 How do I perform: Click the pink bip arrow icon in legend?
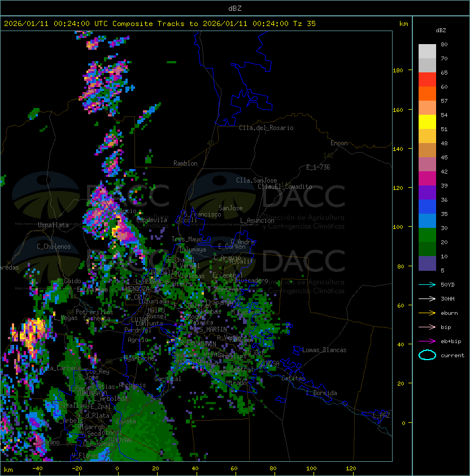pyautogui.click(x=427, y=327)
